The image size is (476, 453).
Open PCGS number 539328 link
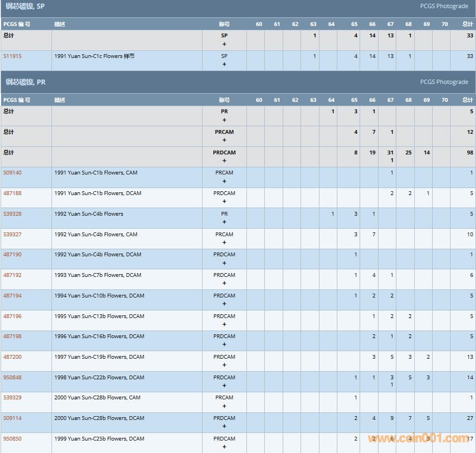point(12,214)
